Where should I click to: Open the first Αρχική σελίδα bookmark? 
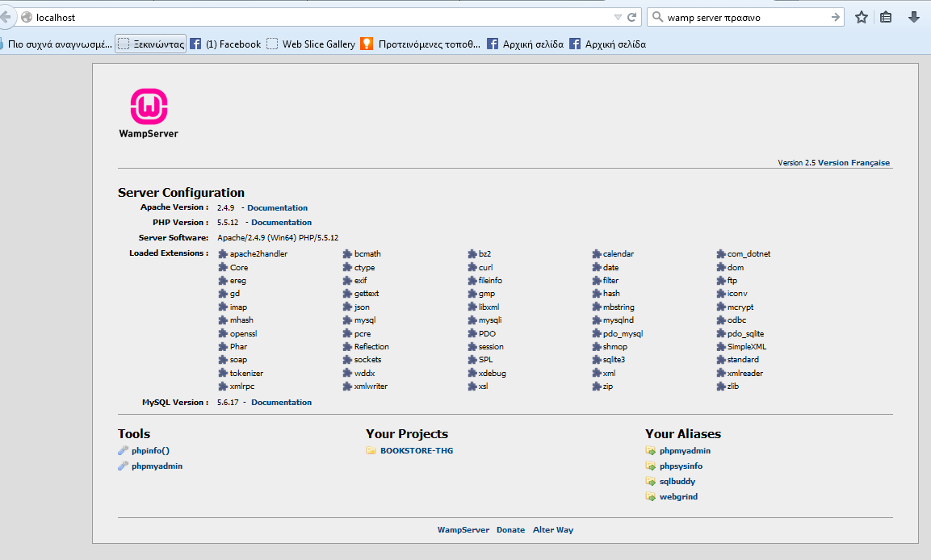click(526, 44)
